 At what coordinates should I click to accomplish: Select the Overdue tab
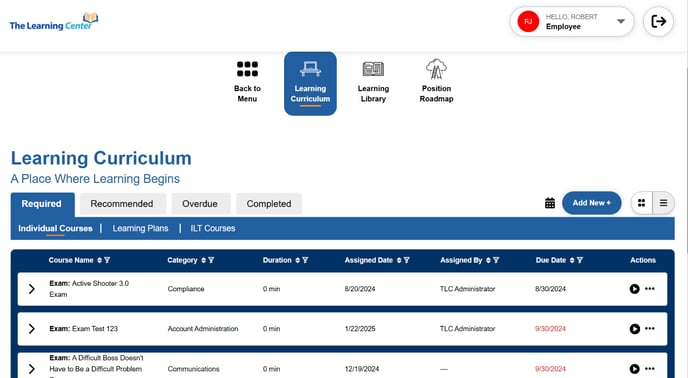pyautogui.click(x=200, y=204)
